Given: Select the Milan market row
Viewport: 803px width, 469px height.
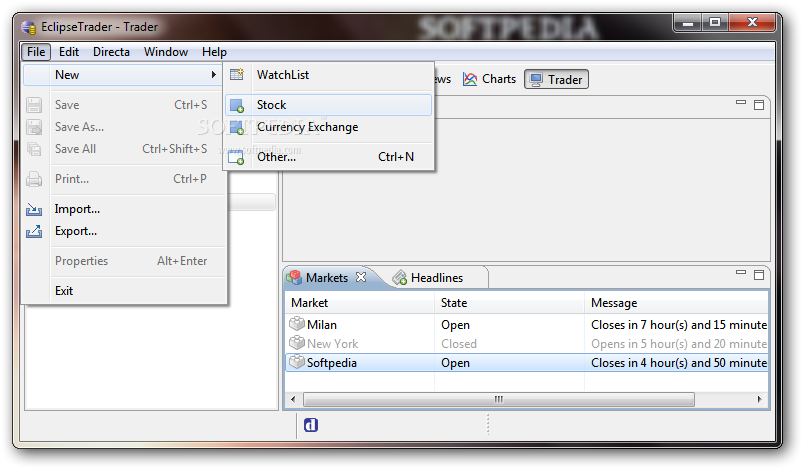Looking at the screenshot, I should 526,325.
